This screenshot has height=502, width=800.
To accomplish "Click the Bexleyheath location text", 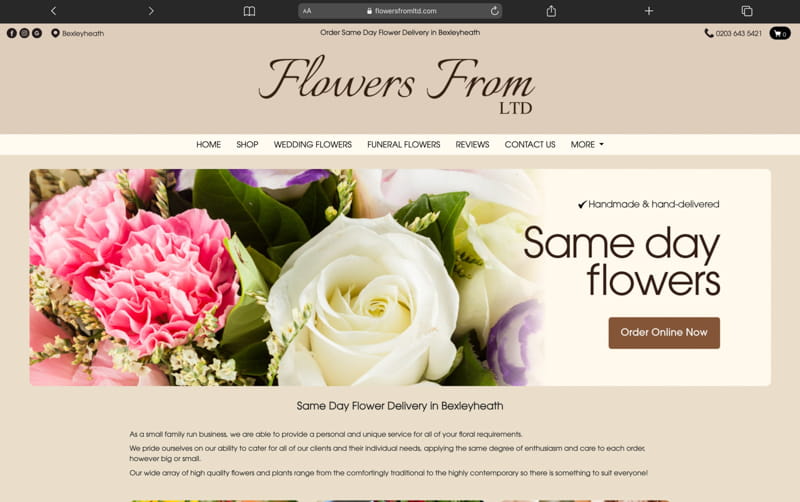I will pyautogui.click(x=83, y=34).
